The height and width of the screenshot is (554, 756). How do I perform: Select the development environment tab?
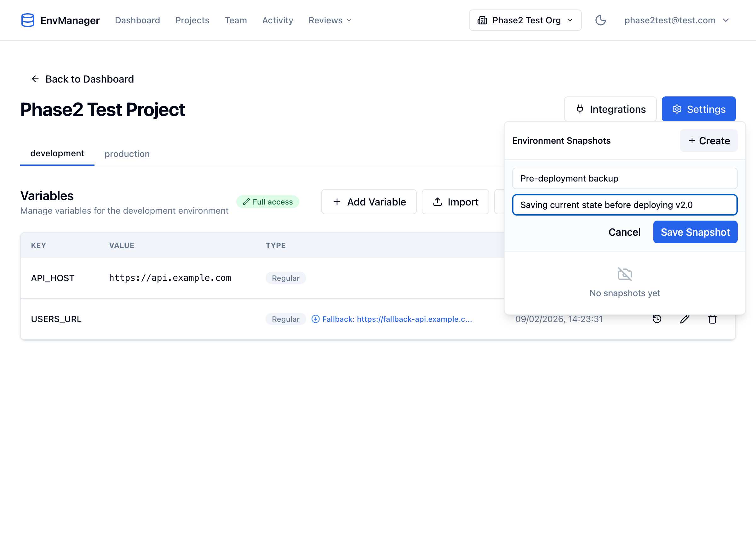point(57,153)
